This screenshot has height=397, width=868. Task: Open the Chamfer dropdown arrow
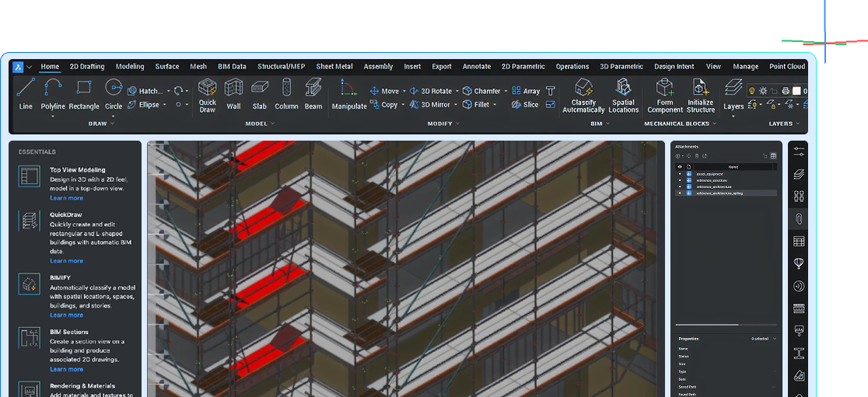506,91
